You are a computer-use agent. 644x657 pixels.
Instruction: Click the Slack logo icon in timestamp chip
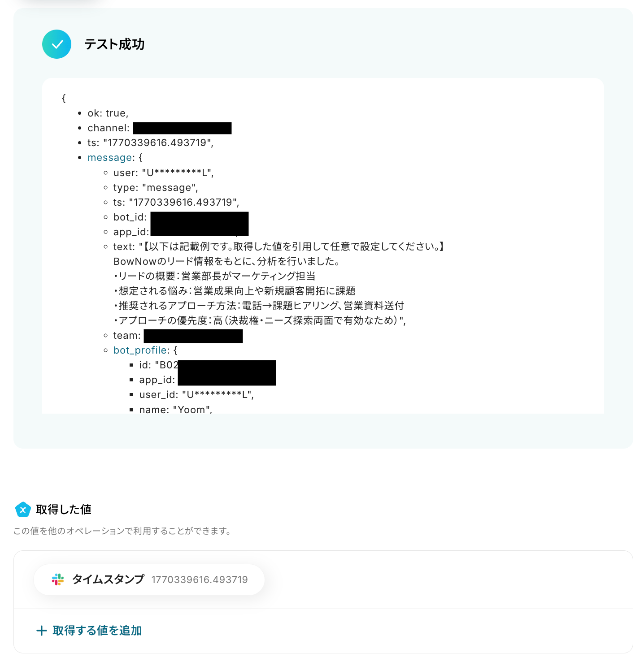pos(58,579)
